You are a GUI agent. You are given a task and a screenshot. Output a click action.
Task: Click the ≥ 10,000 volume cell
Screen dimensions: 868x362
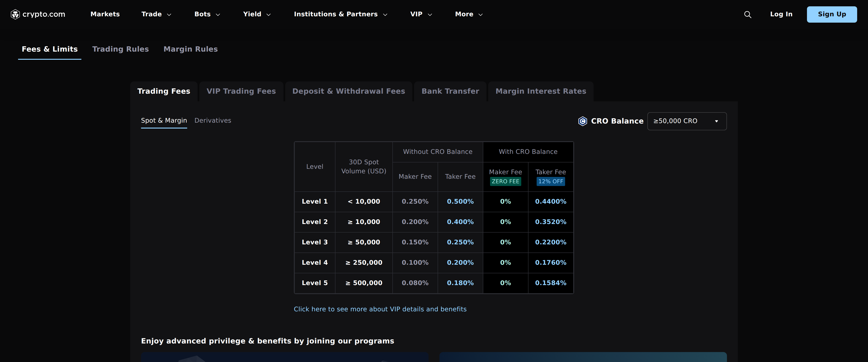click(x=364, y=222)
